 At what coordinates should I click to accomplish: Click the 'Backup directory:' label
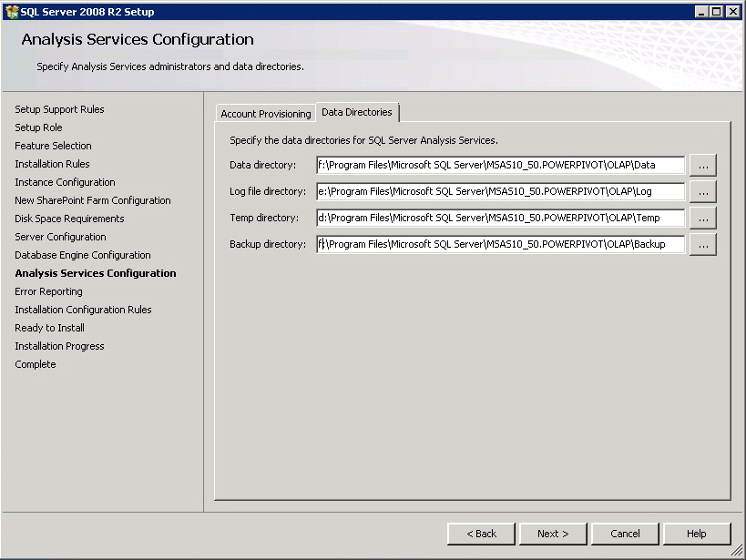(268, 244)
